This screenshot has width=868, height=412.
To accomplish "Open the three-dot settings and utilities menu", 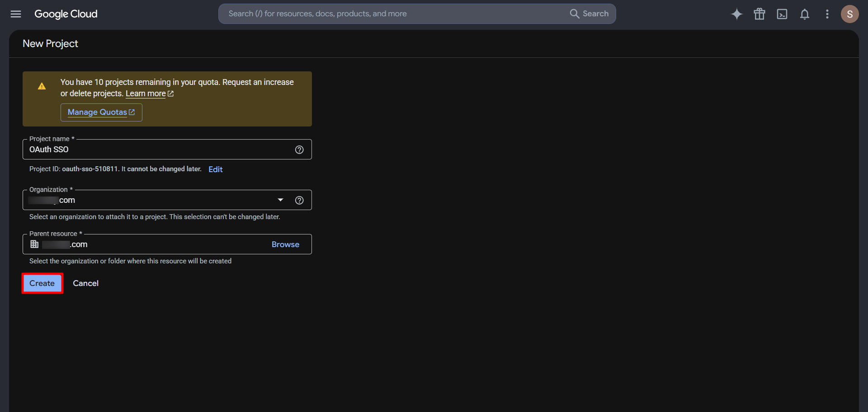I will 827,14.
